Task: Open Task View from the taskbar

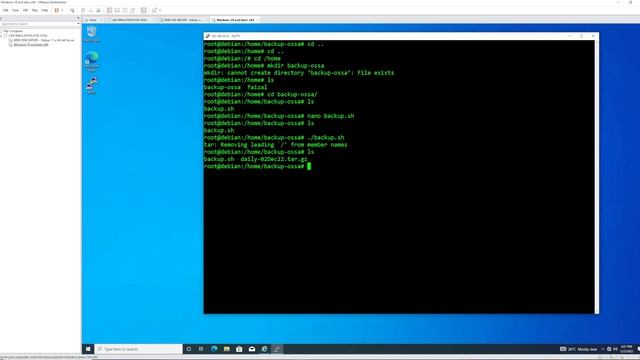Action: (x=201, y=349)
